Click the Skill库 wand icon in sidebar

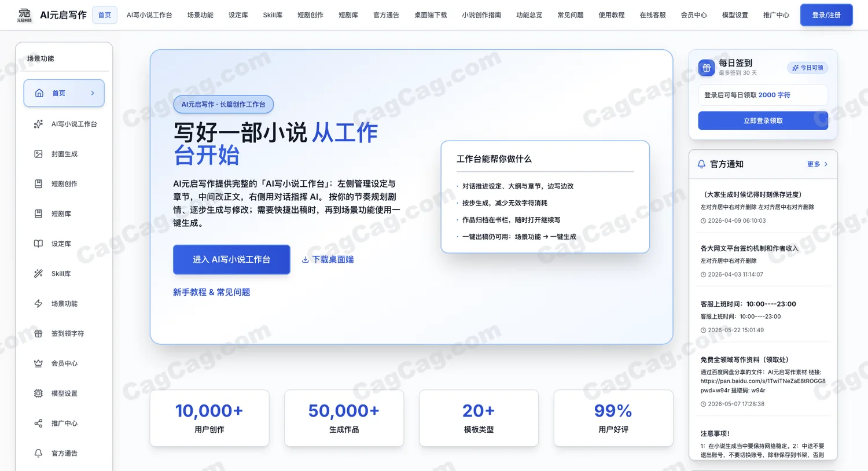[x=38, y=274]
